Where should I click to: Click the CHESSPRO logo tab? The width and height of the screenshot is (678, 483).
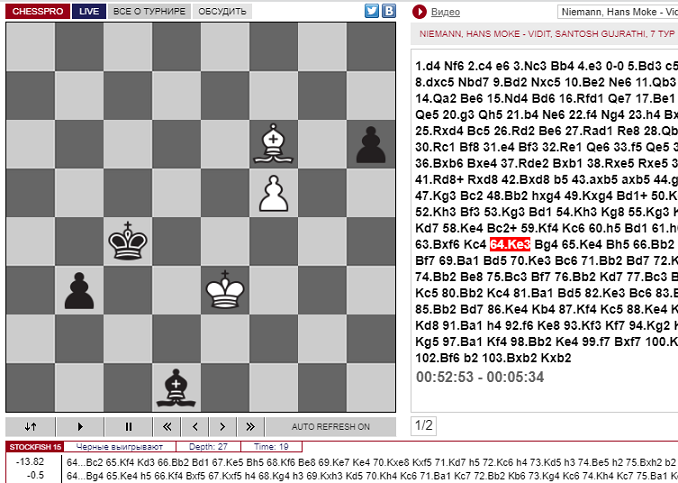(36, 11)
